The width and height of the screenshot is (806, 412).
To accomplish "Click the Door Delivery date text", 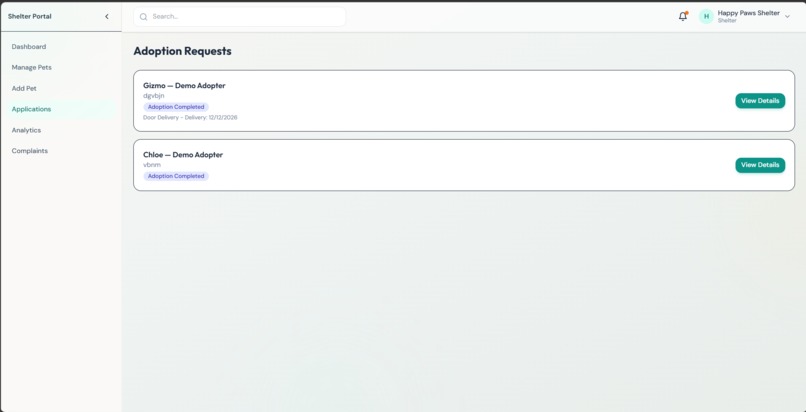I will coord(190,118).
